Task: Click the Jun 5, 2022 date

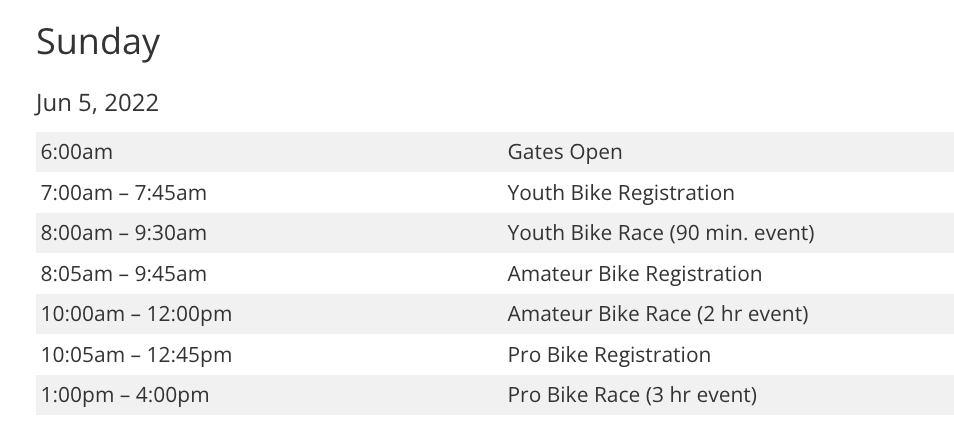Action: tap(97, 103)
